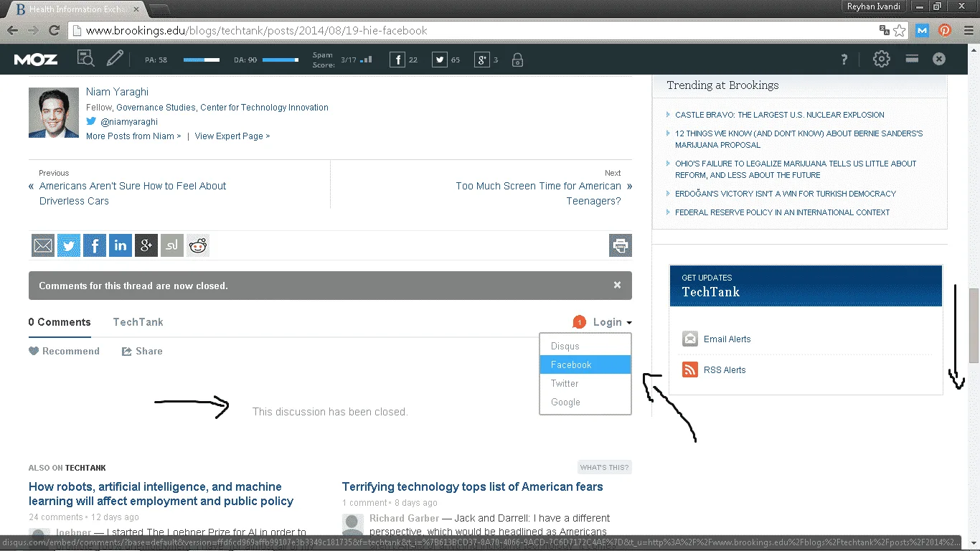Click the TechTank Get Updates header
The width and height of the screenshot is (980, 551).
tap(806, 286)
